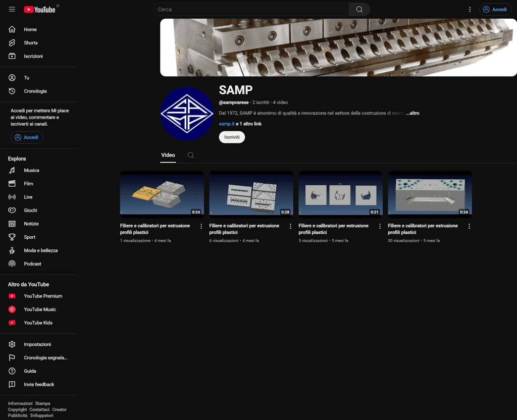Play the 0:28 video thumbnail
517x420 pixels.
pyautogui.click(x=251, y=193)
